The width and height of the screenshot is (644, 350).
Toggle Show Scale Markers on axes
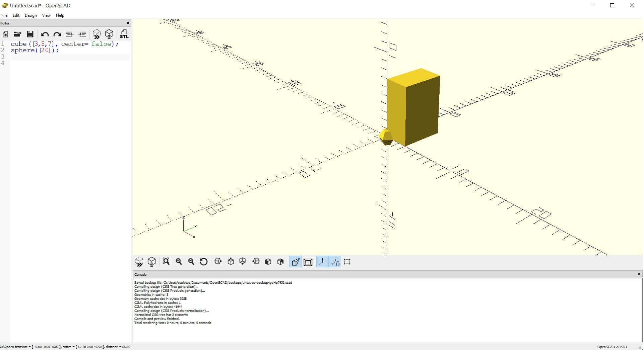[x=335, y=262]
